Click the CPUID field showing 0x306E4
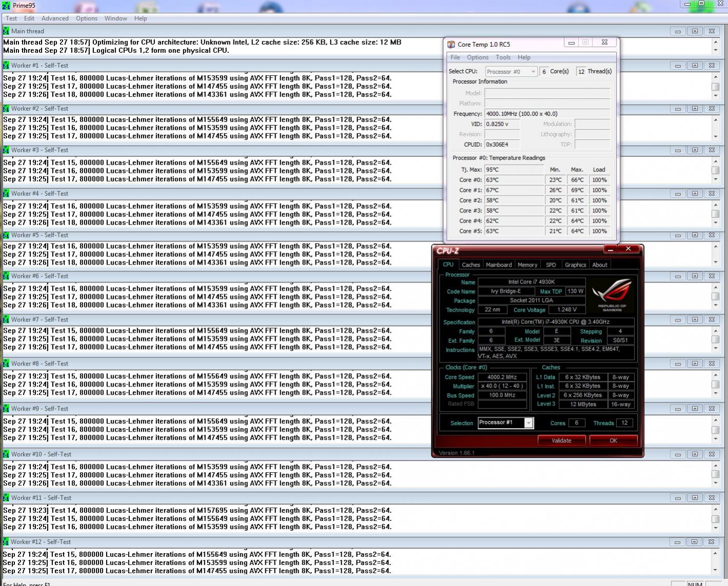 click(x=502, y=145)
